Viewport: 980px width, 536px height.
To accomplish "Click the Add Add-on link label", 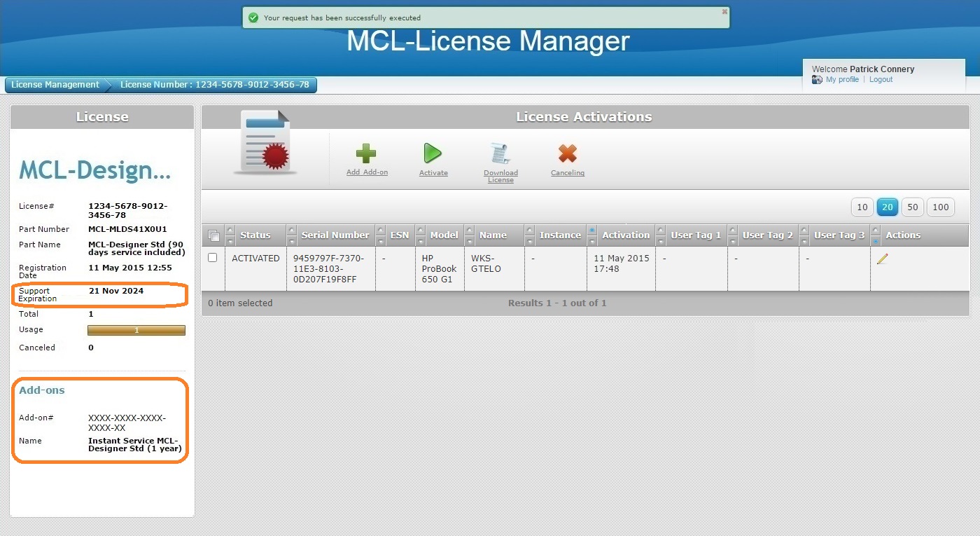I will tap(367, 172).
